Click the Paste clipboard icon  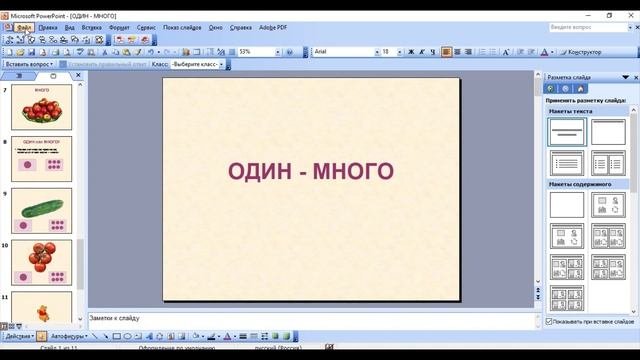tap(127, 52)
